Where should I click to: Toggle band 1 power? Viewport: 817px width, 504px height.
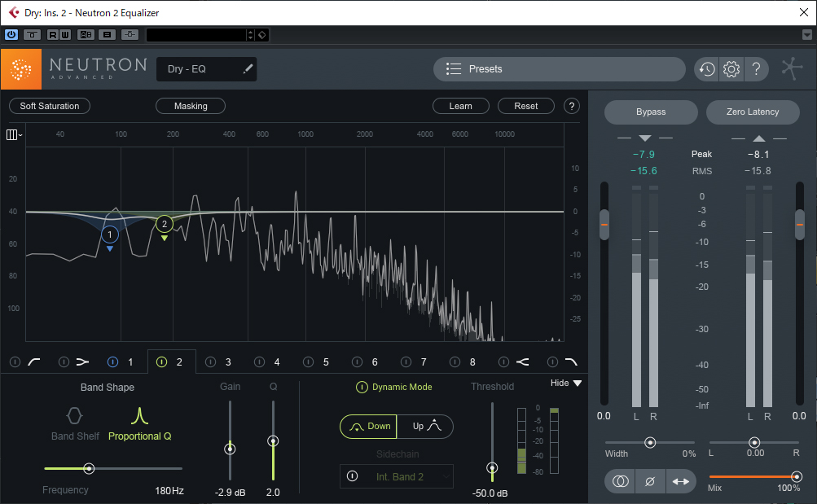pos(112,362)
